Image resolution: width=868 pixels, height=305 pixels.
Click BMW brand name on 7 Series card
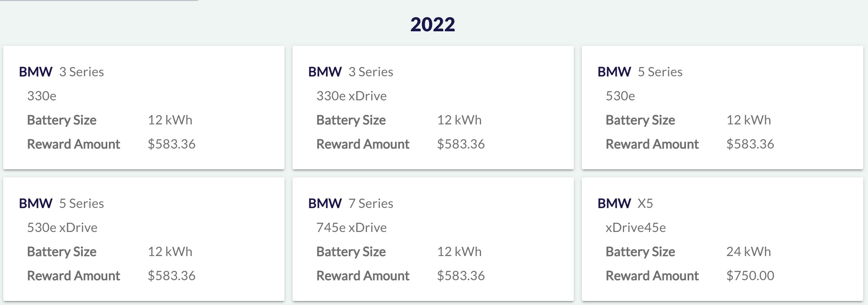click(325, 203)
